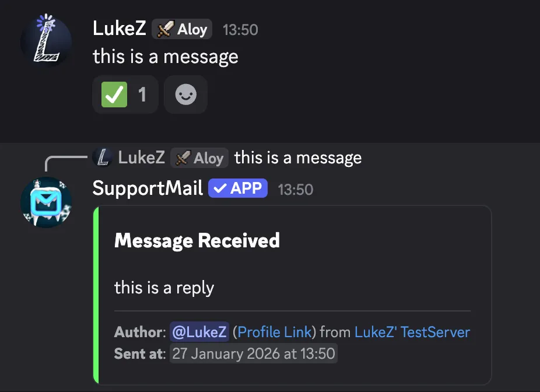
Task: Click the APP badge next to SupportMail
Action: tap(237, 188)
